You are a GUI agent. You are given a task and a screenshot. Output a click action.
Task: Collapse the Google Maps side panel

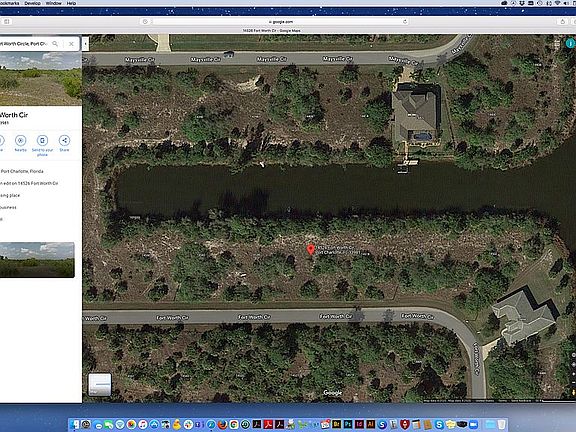click(85, 44)
